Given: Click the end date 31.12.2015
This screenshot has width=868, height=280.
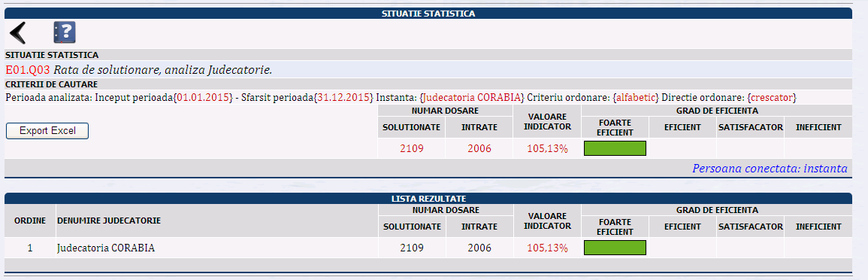Looking at the screenshot, I should 343,98.
